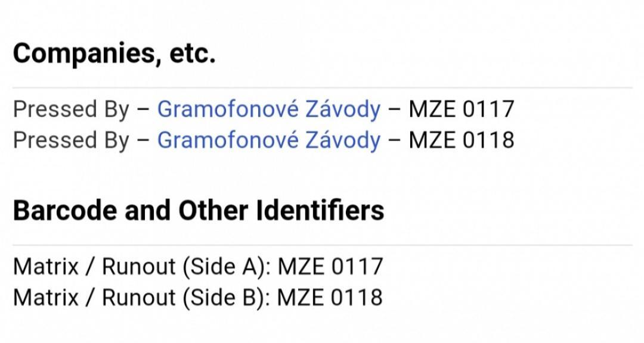The width and height of the screenshot is (644, 343).
Task: Click the "Barcode and Other Identifiers" heading
Action: coord(199,211)
